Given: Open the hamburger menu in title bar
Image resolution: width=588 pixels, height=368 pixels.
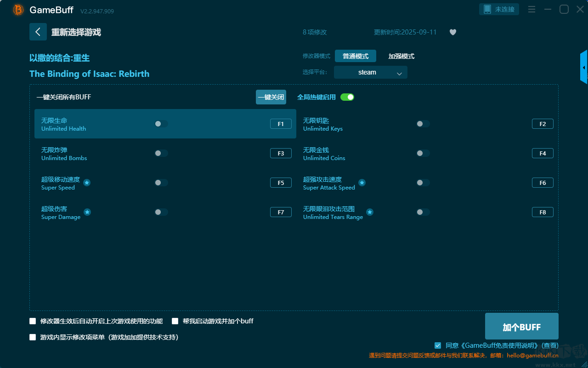Looking at the screenshot, I should pos(532,9).
